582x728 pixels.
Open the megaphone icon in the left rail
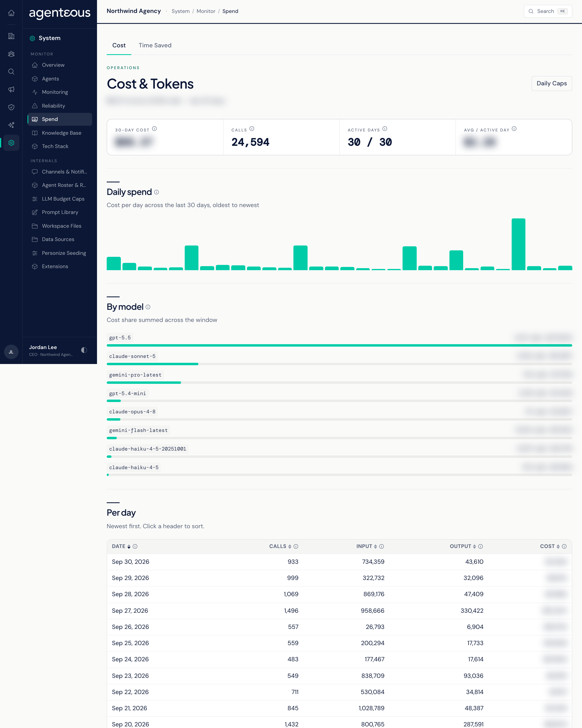click(x=11, y=89)
